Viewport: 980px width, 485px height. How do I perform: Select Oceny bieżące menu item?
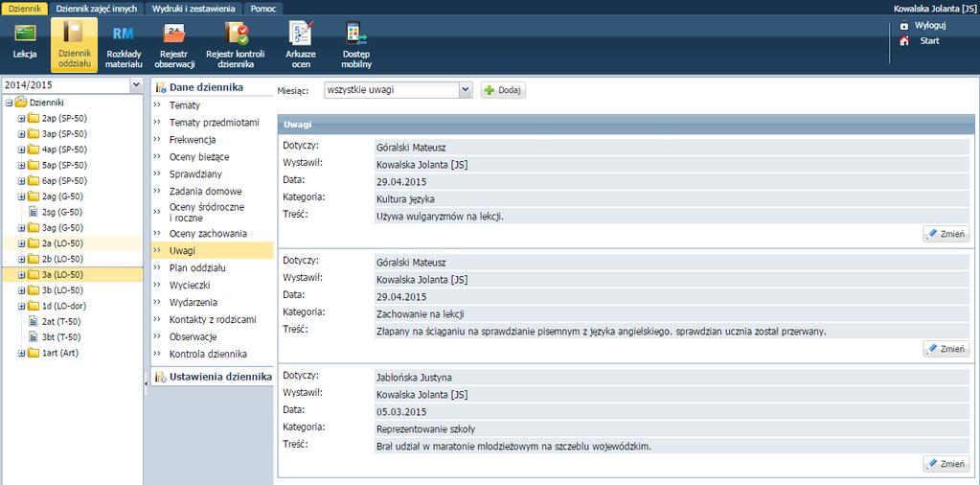pos(198,156)
